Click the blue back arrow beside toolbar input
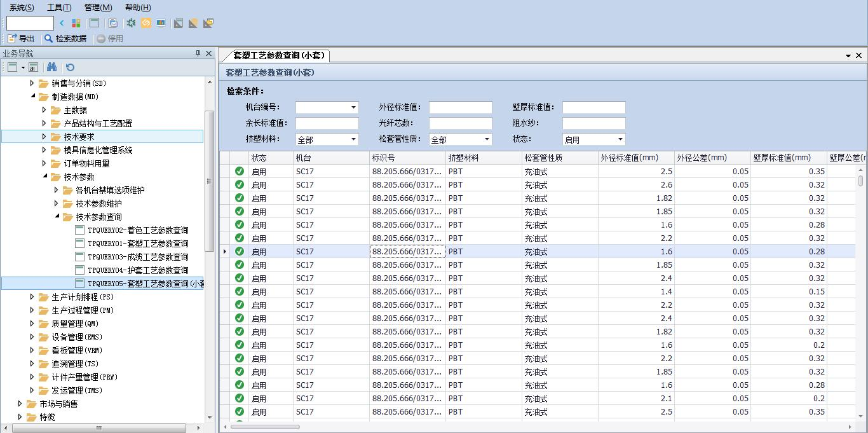This screenshot has width=868, height=433. [x=62, y=24]
